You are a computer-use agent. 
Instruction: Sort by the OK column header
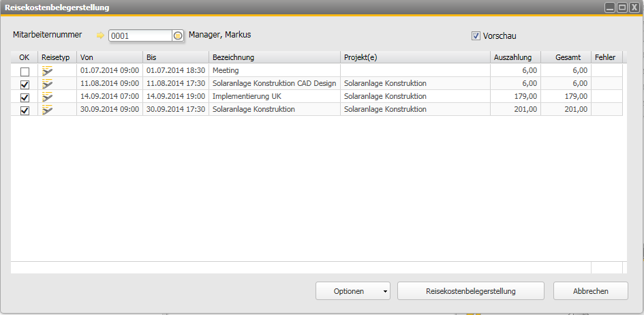pos(25,57)
